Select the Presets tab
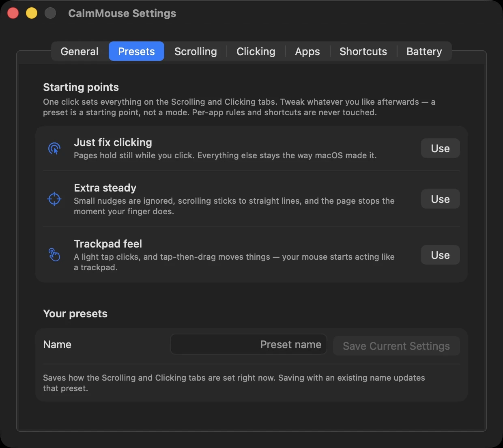503x448 pixels. coord(136,52)
